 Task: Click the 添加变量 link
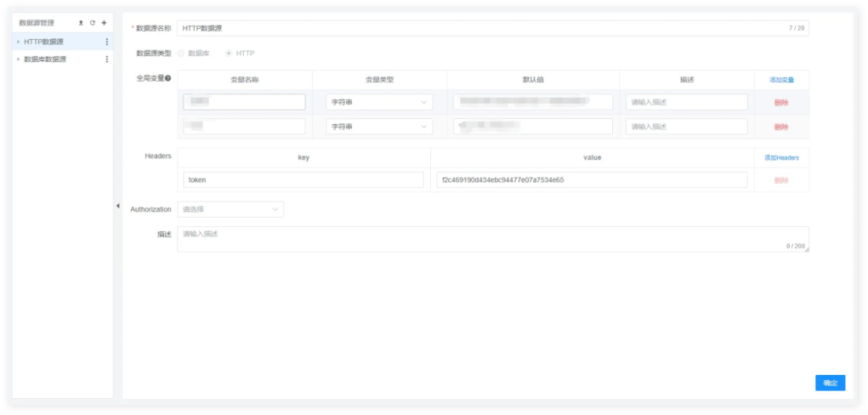[781, 80]
